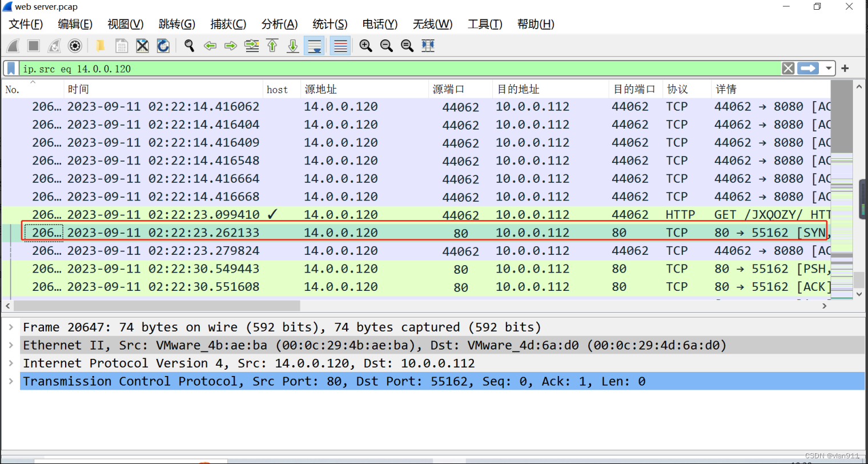Reload the capture file icon
Image resolution: width=868 pixels, height=464 pixels.
(x=163, y=46)
